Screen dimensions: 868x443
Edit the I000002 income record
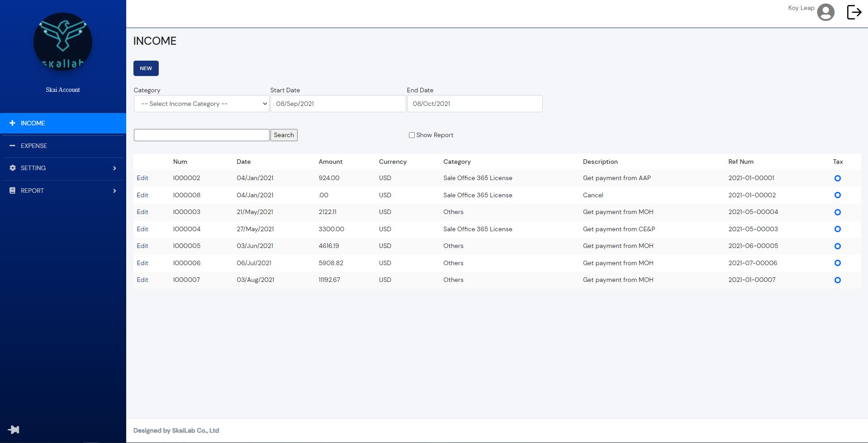click(142, 178)
